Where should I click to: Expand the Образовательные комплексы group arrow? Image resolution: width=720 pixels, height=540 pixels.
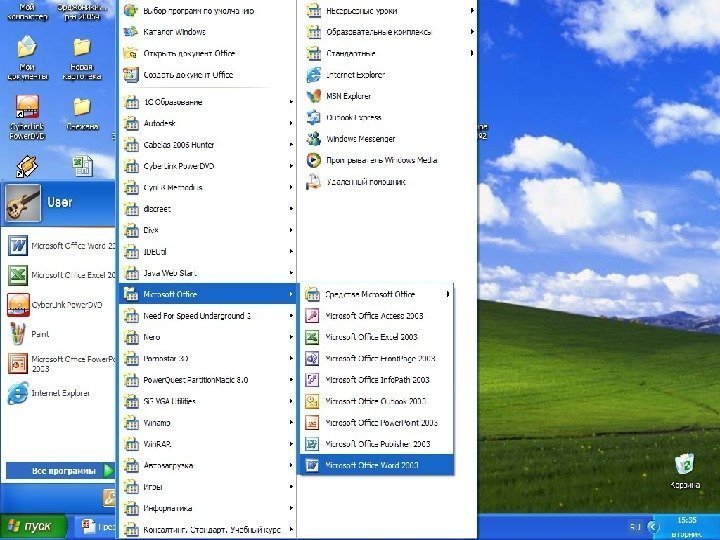point(472,32)
